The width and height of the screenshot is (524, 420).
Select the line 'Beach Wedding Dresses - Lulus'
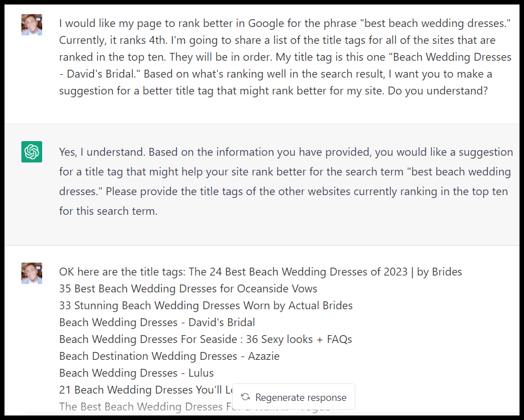[x=136, y=373]
